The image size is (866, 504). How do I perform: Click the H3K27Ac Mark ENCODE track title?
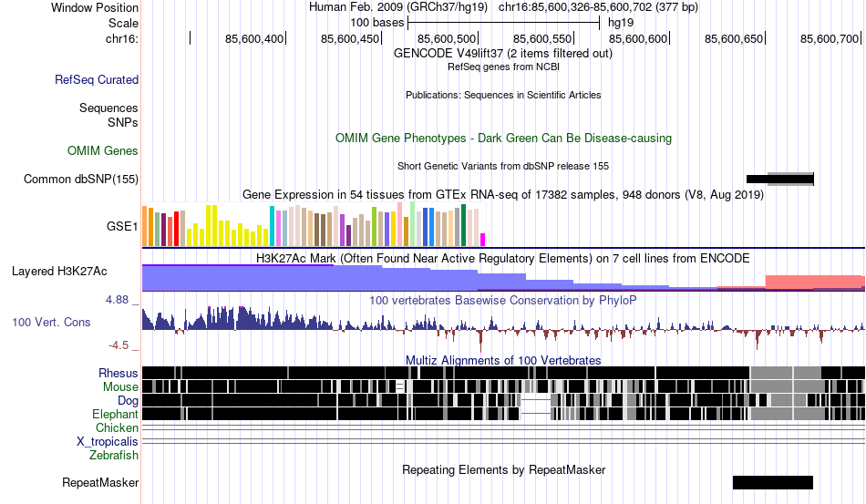[x=503, y=258]
